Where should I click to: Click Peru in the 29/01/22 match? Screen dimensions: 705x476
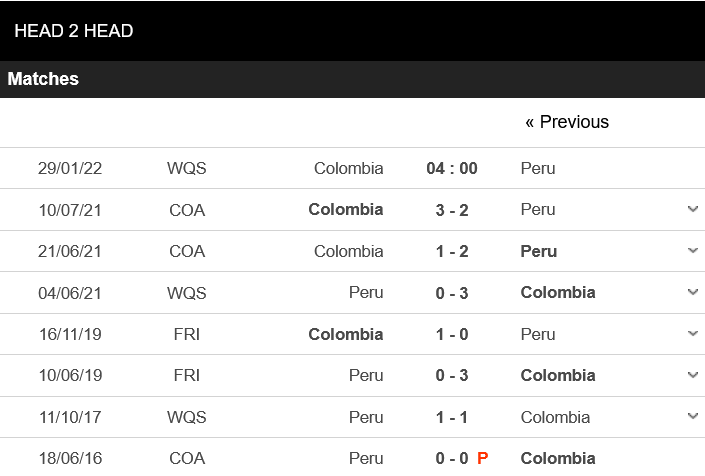coord(538,168)
